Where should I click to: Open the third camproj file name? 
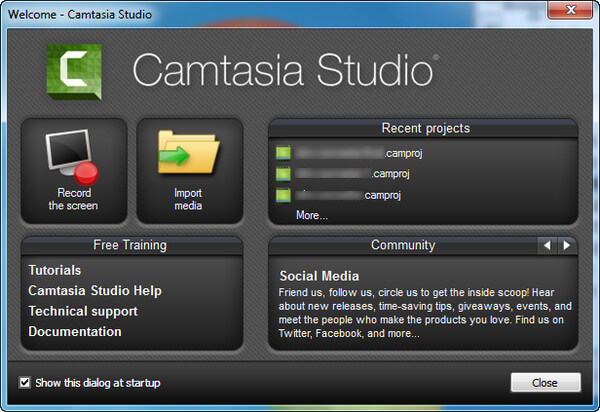(x=348, y=195)
